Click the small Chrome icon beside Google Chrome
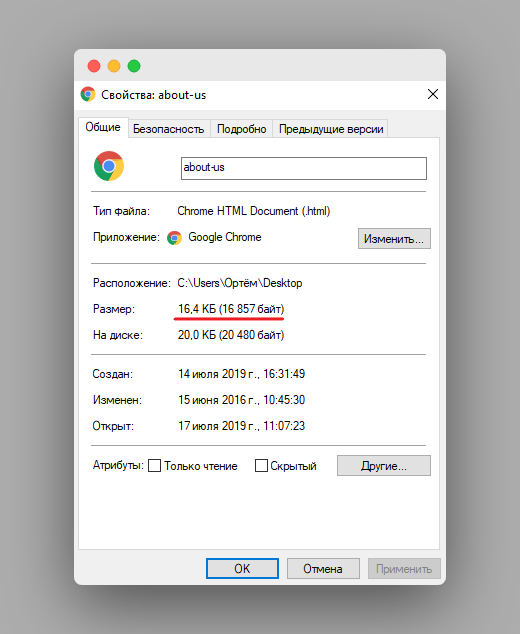The height and width of the screenshot is (634, 520). point(174,238)
